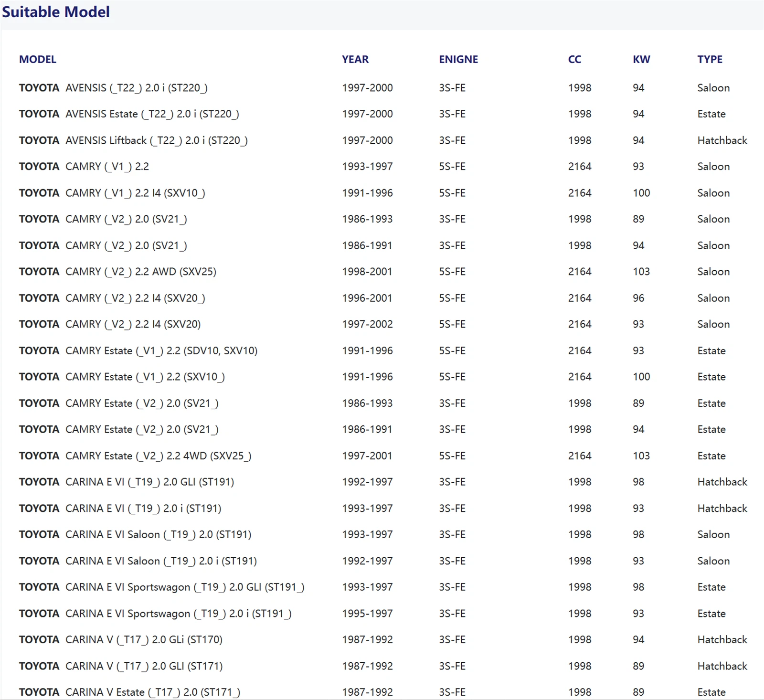Screen dimensions: 764x700
Task: Select "CAMRY Estate (_V1_) 2.2 (SDV10, SXV10)" text
Action: pyautogui.click(x=161, y=350)
